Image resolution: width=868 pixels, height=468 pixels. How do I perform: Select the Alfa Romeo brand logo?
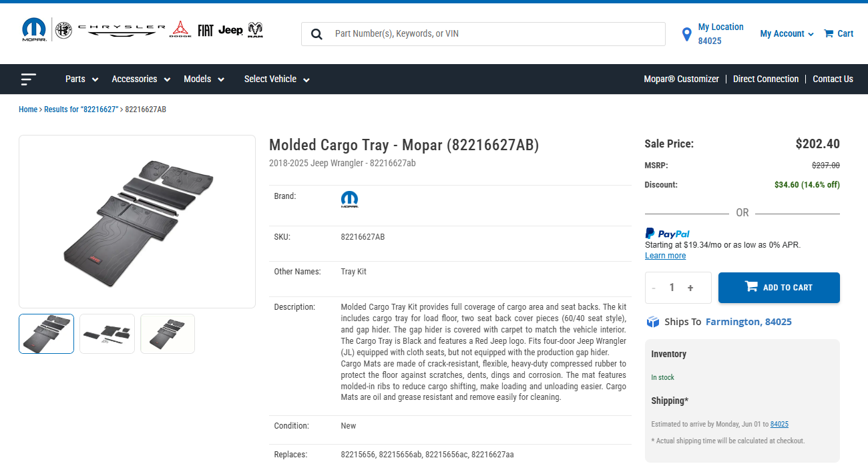click(x=63, y=30)
